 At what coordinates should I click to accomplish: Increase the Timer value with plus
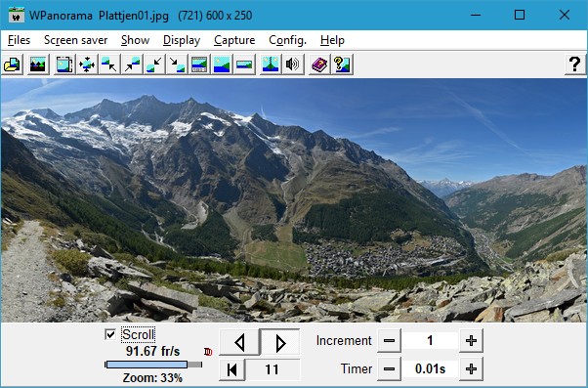pos(471,368)
